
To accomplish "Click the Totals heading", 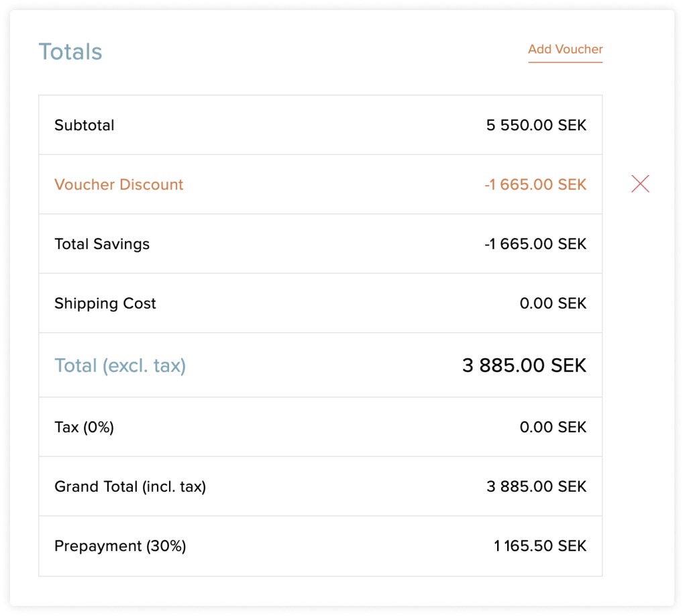I will coord(70,52).
